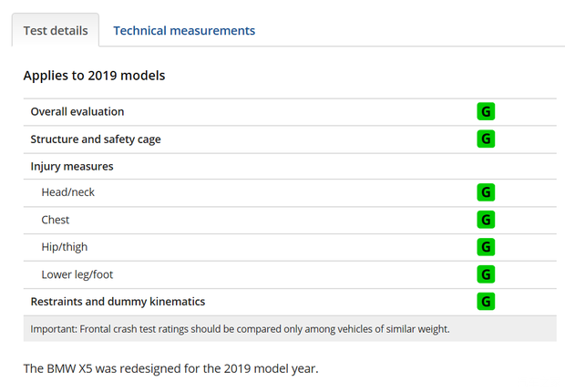Click the Applies to 2019 models heading

[94, 76]
